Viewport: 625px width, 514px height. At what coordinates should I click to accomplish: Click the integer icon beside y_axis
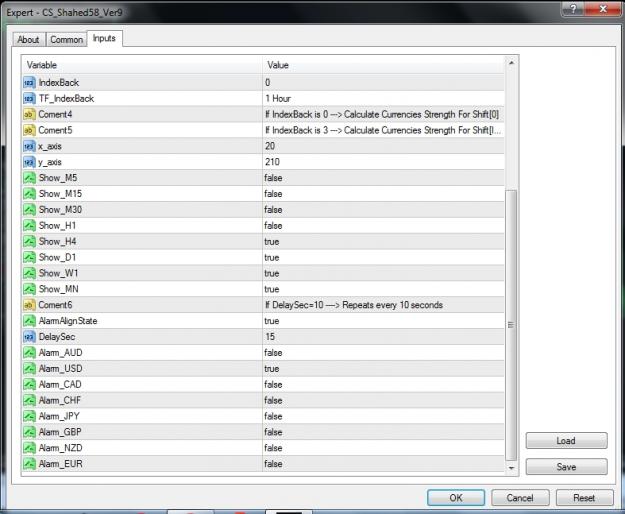pyautogui.click(x=29, y=162)
